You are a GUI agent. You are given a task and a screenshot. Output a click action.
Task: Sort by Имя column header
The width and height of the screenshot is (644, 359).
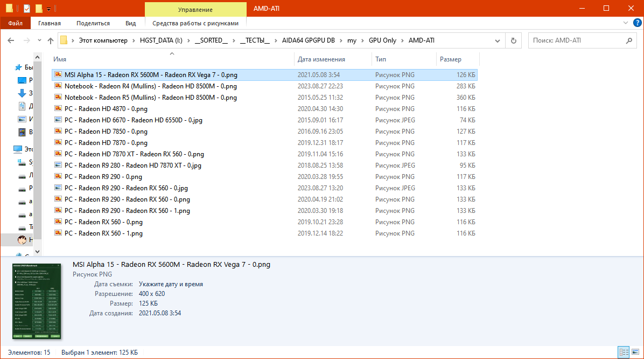tap(172, 59)
